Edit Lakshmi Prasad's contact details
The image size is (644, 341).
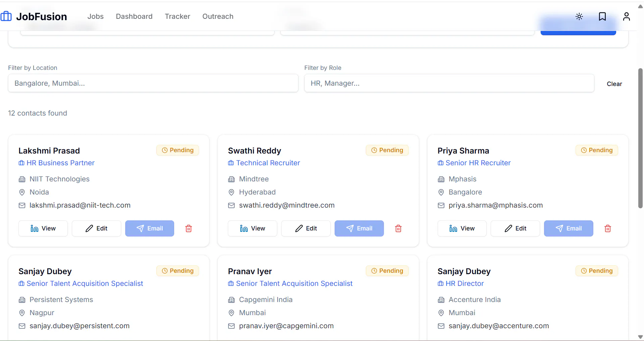pyautogui.click(x=96, y=228)
